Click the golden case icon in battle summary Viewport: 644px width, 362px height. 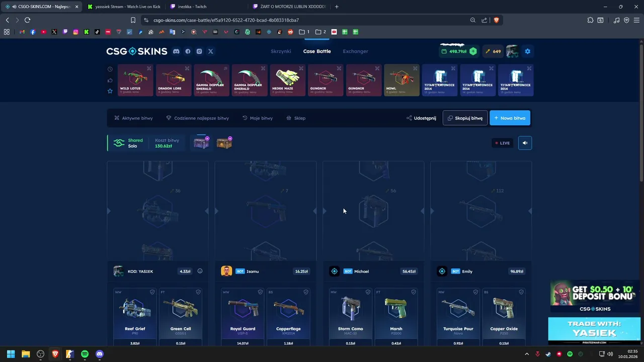[224, 143]
